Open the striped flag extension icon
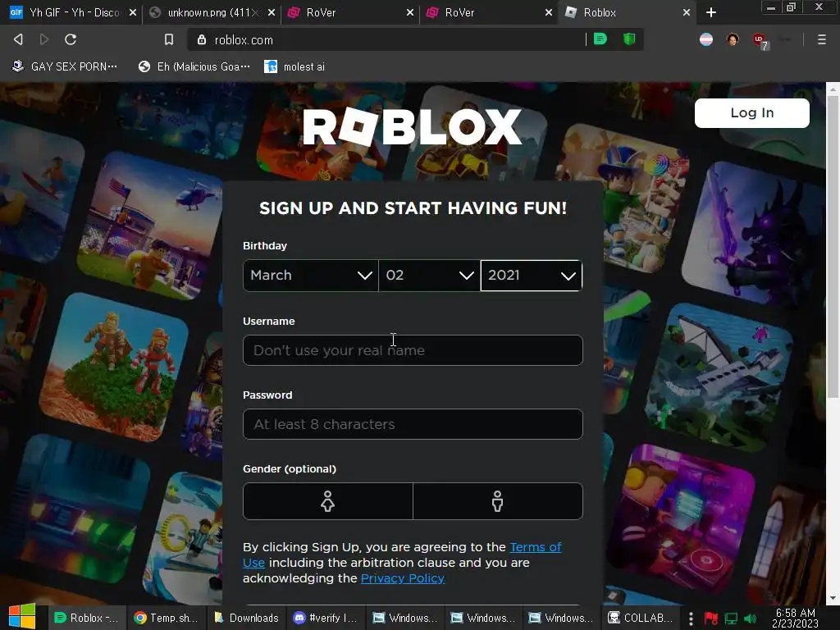Image resolution: width=840 pixels, height=630 pixels. (x=706, y=39)
